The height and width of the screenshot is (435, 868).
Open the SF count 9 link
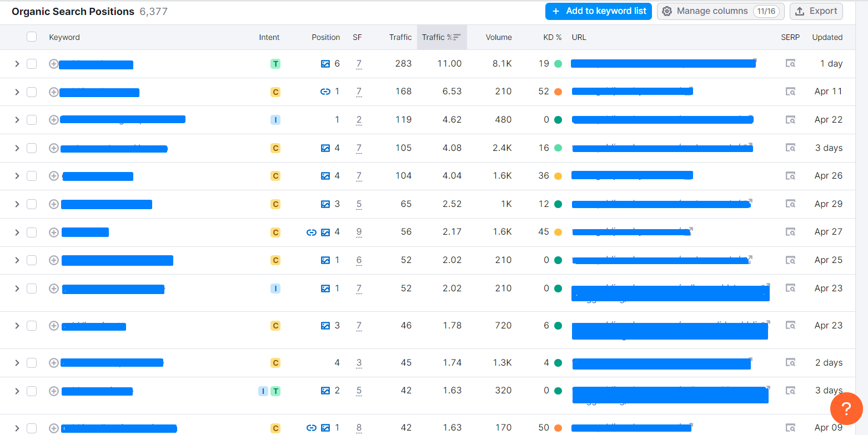click(359, 232)
